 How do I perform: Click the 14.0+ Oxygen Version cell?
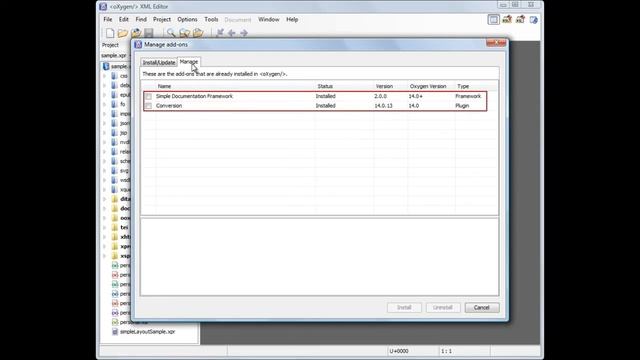(x=416, y=96)
